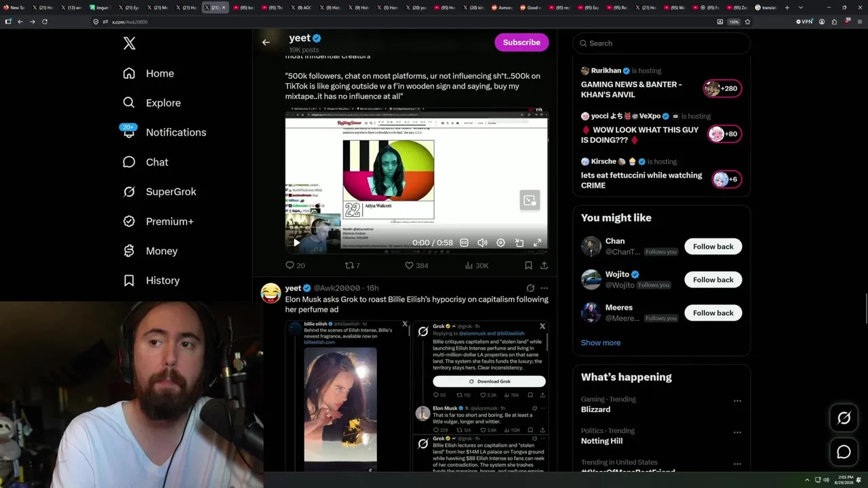This screenshot has height=488, width=868.
Task: Open more options for Blizzard trend
Action: (x=737, y=401)
